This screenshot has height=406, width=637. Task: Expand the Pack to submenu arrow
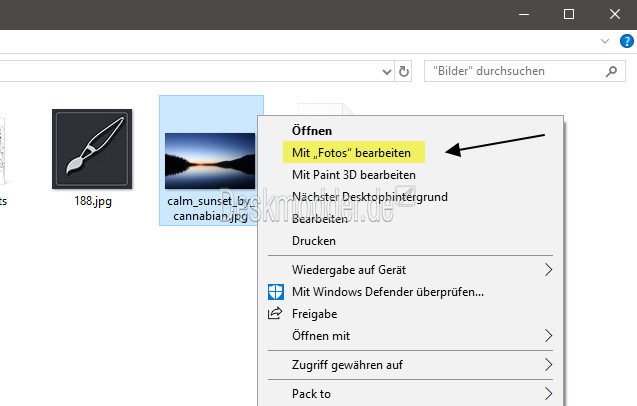(x=548, y=393)
